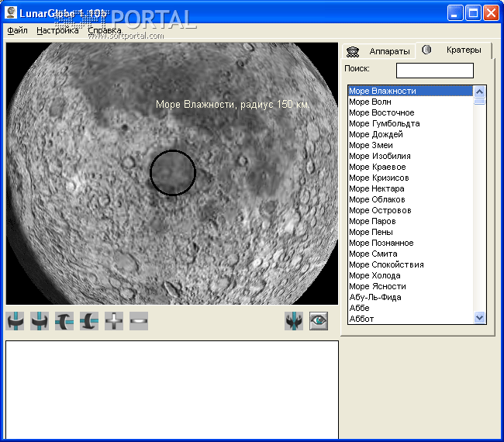Toggle the eye visibility button
This screenshot has width=504, height=442.
click(319, 321)
